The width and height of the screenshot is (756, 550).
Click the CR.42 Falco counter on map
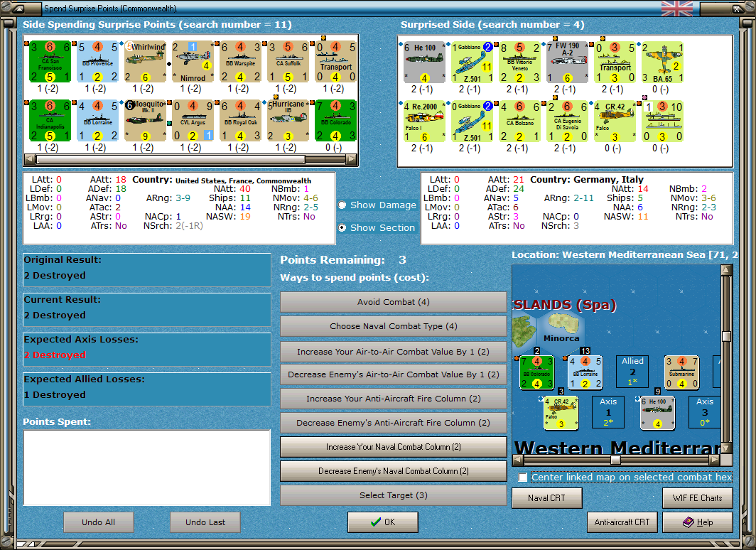click(561, 413)
